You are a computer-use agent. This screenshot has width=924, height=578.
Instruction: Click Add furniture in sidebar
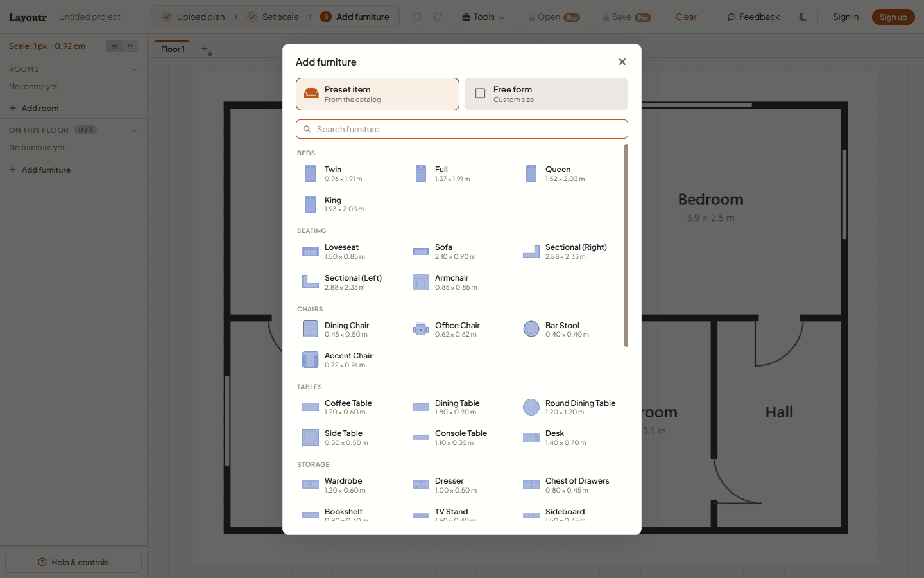[40, 170]
